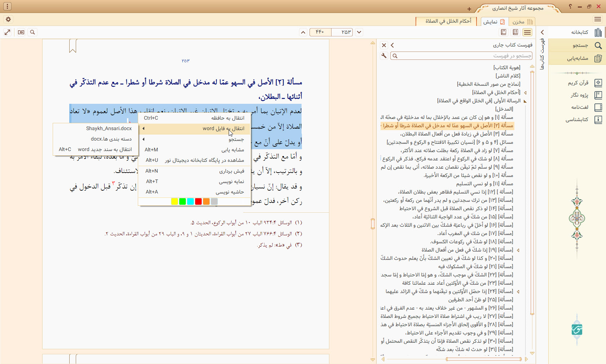Click the full-screen expand arrow icon
This screenshot has height=364, width=606.
click(7, 32)
